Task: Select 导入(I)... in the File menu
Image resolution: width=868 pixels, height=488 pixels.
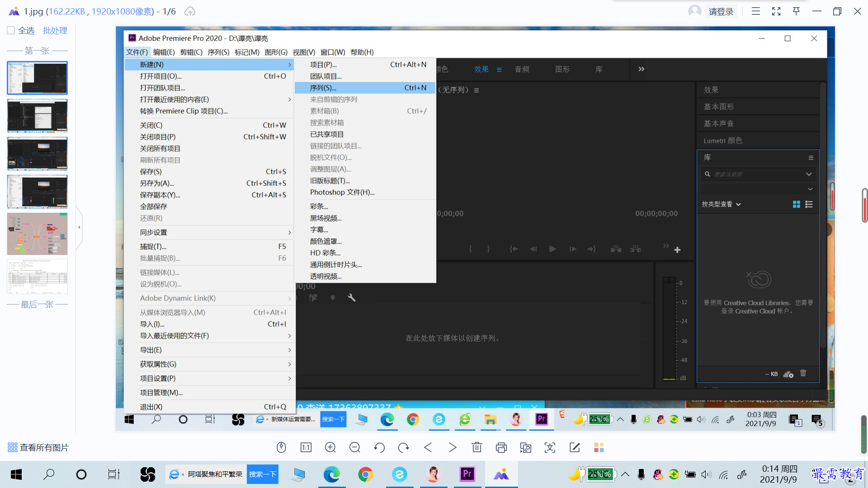Action: 210,324
